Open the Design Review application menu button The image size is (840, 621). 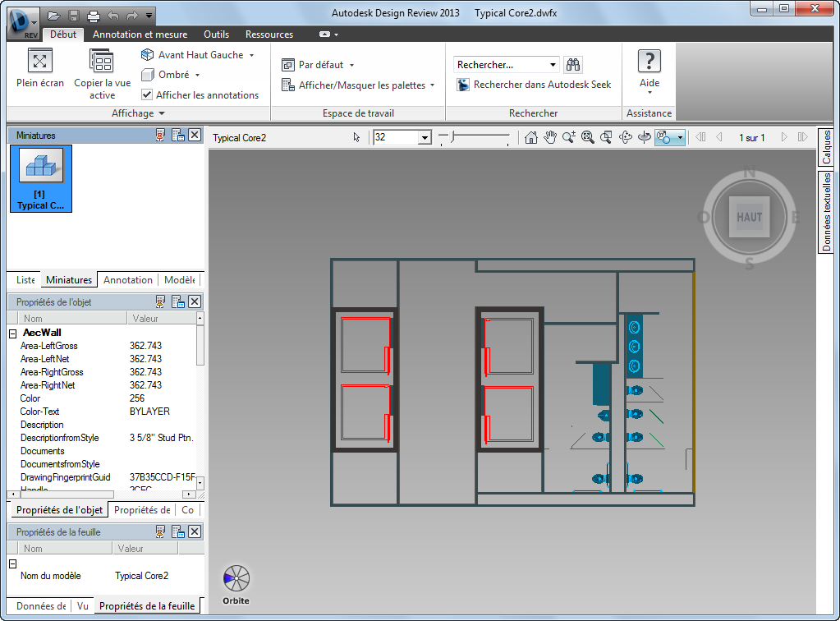[23, 24]
